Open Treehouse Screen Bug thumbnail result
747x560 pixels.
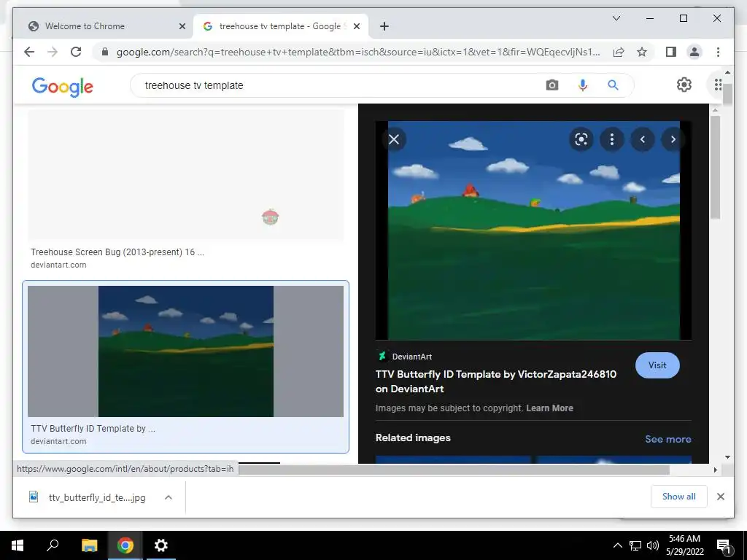[x=186, y=174]
